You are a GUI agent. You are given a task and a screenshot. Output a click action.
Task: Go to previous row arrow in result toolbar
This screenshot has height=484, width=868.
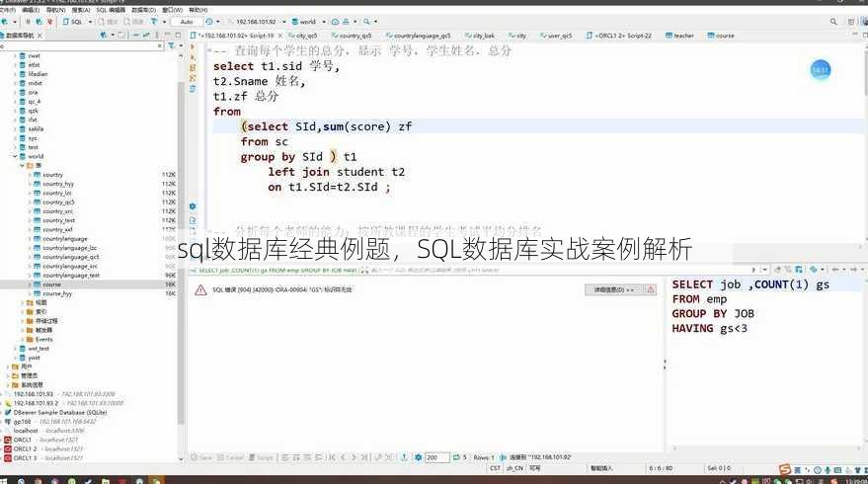pos(344,457)
